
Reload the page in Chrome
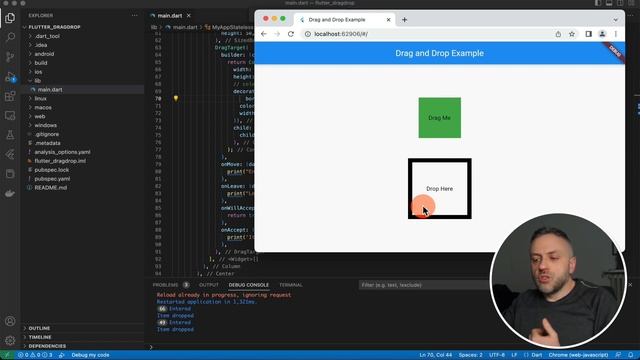[291, 34]
